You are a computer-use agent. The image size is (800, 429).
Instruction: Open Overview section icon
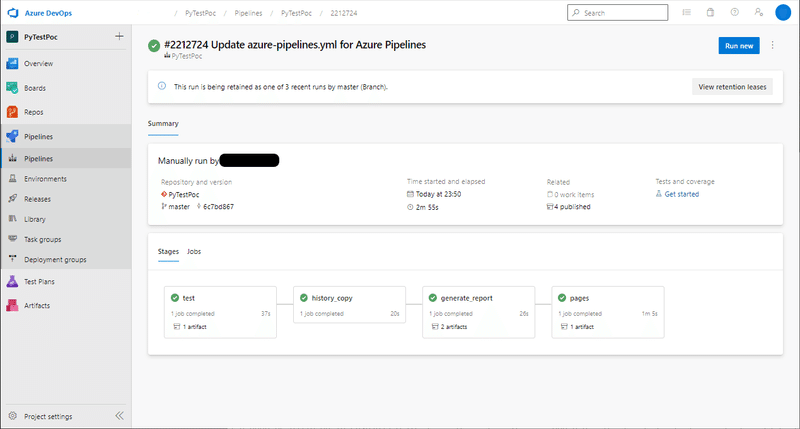click(x=12, y=64)
